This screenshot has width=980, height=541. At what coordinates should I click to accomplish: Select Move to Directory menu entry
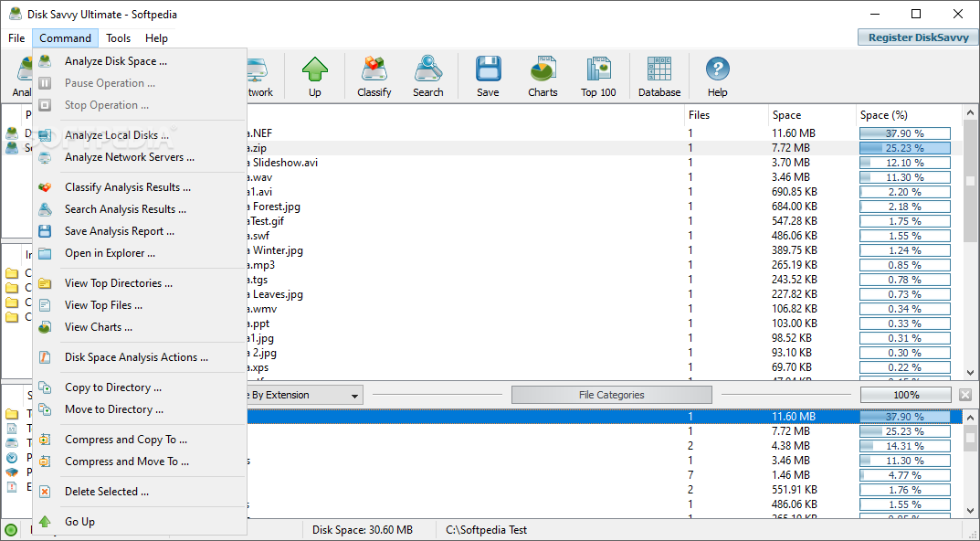[140, 409]
